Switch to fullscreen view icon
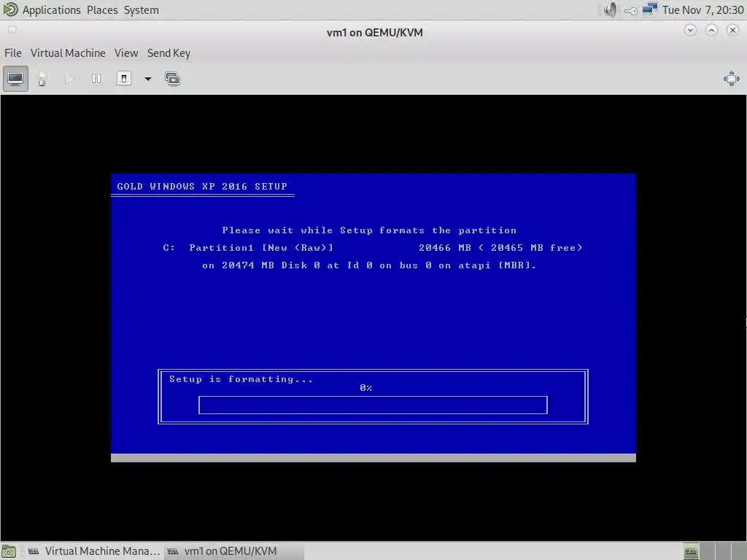This screenshot has height=560, width=747. click(x=731, y=79)
